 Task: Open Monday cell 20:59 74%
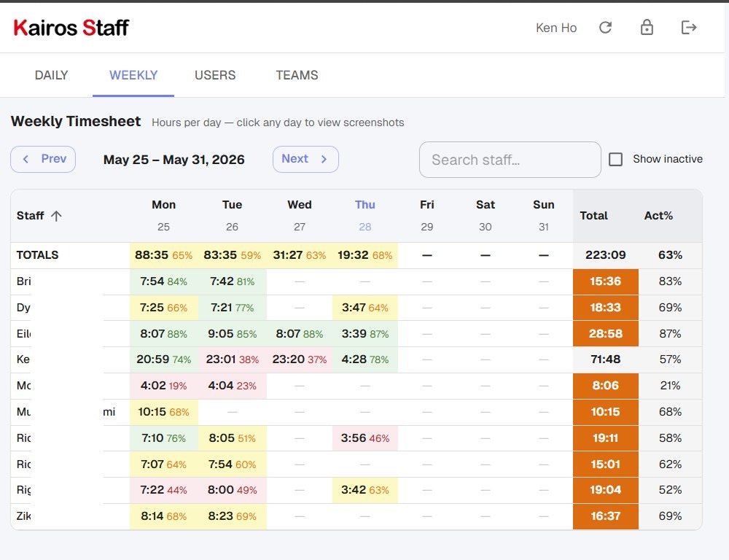click(163, 359)
